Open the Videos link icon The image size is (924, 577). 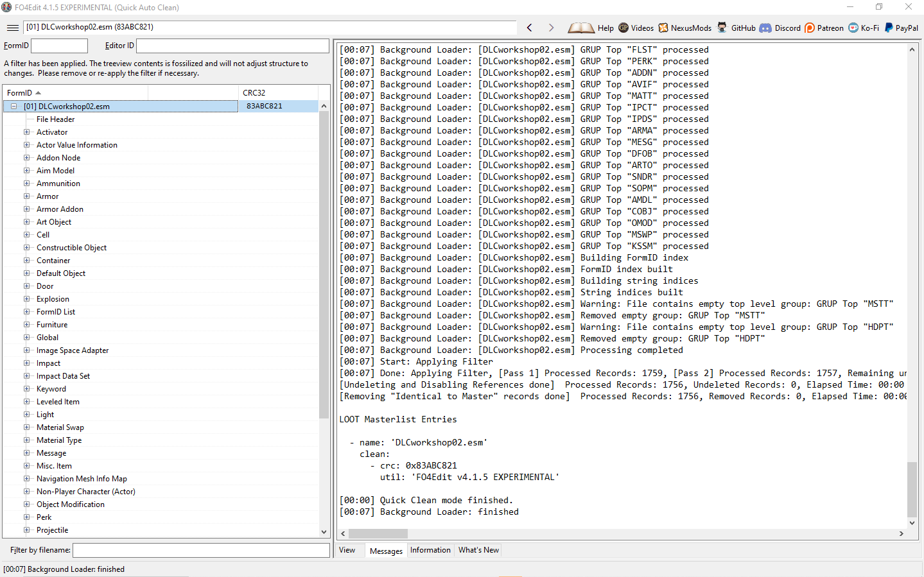click(623, 28)
